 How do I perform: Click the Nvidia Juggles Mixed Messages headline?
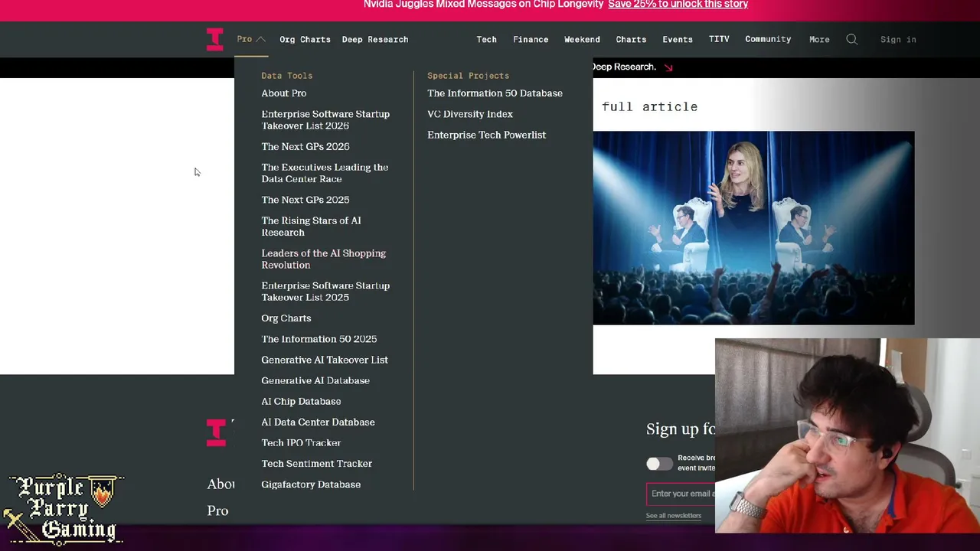tap(484, 5)
